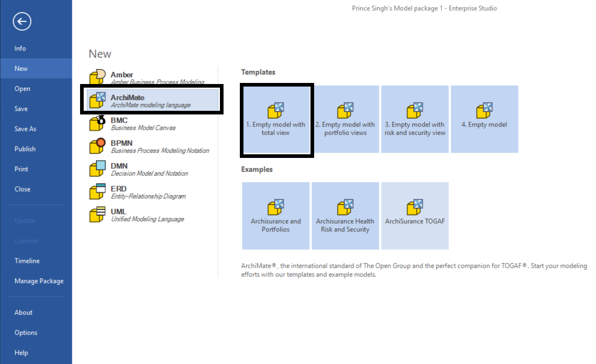Open the 'Archisurance Health Risk and Security' example
Viewport: 596px width, 364px height.
(x=345, y=216)
